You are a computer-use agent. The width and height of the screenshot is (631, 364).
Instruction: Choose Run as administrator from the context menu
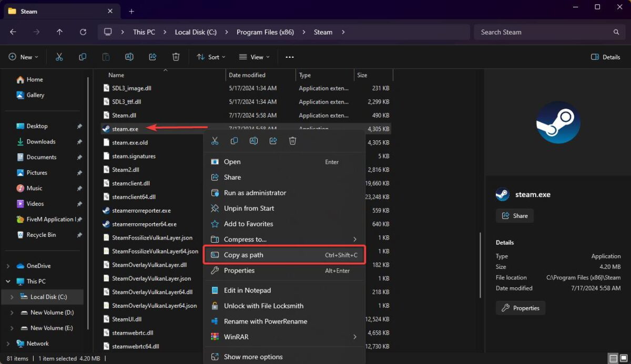pyautogui.click(x=255, y=193)
